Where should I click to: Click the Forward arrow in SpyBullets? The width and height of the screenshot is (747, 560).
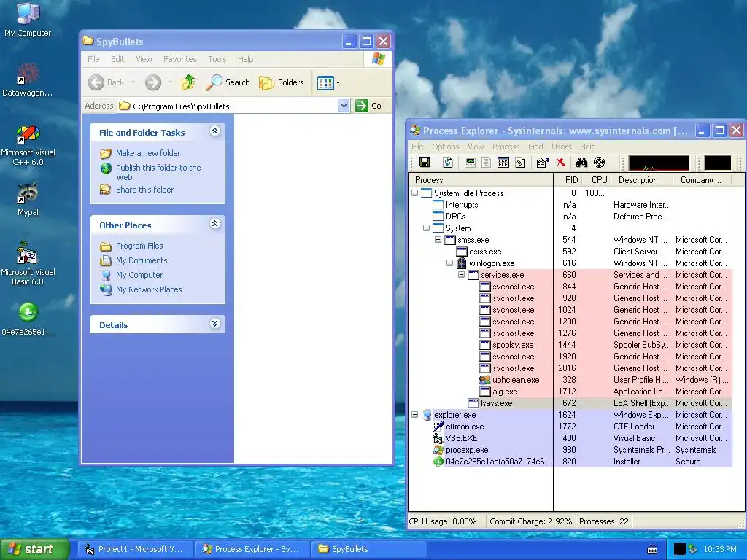[x=153, y=82]
